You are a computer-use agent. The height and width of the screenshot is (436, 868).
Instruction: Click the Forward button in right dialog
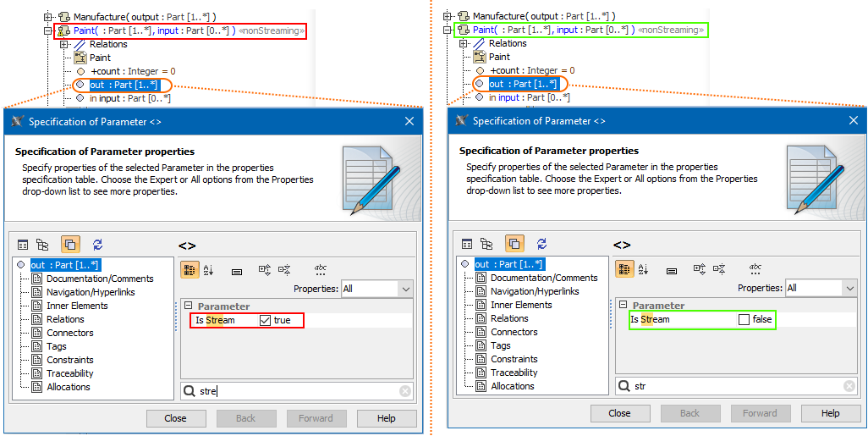[x=760, y=413]
